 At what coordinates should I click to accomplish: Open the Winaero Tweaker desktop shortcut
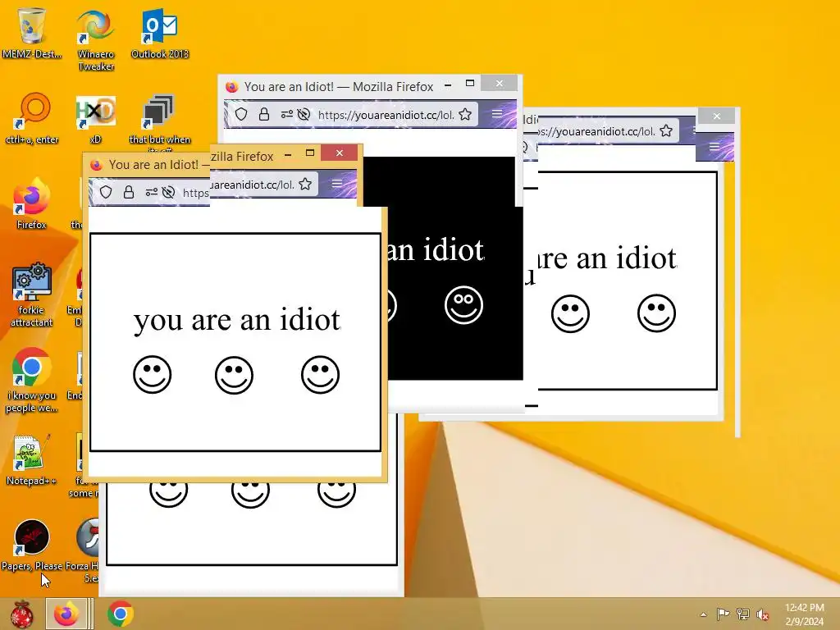point(95,39)
